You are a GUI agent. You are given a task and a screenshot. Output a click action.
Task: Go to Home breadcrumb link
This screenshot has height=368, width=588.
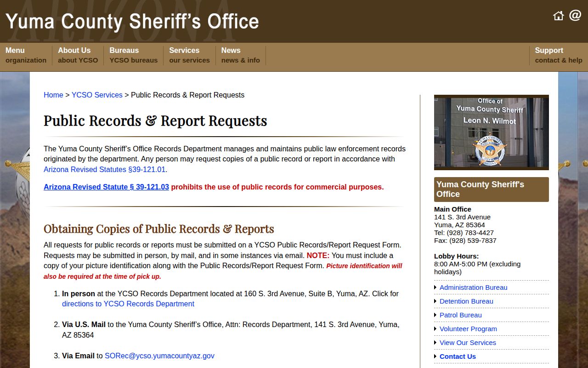pos(53,95)
